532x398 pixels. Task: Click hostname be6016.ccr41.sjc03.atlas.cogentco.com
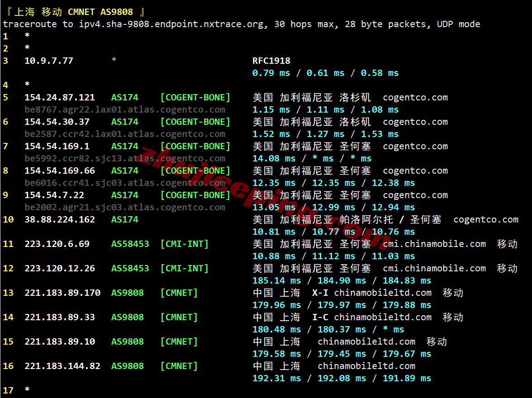click(x=125, y=183)
